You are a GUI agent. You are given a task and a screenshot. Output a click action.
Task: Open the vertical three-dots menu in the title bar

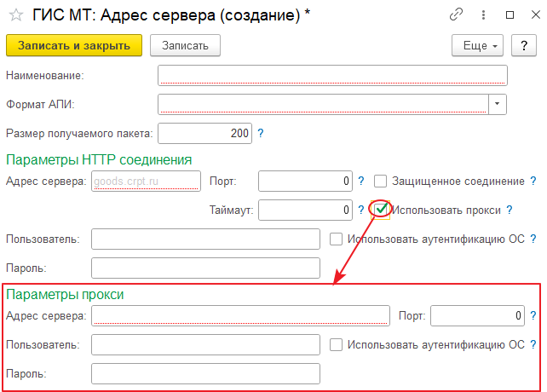[485, 15]
